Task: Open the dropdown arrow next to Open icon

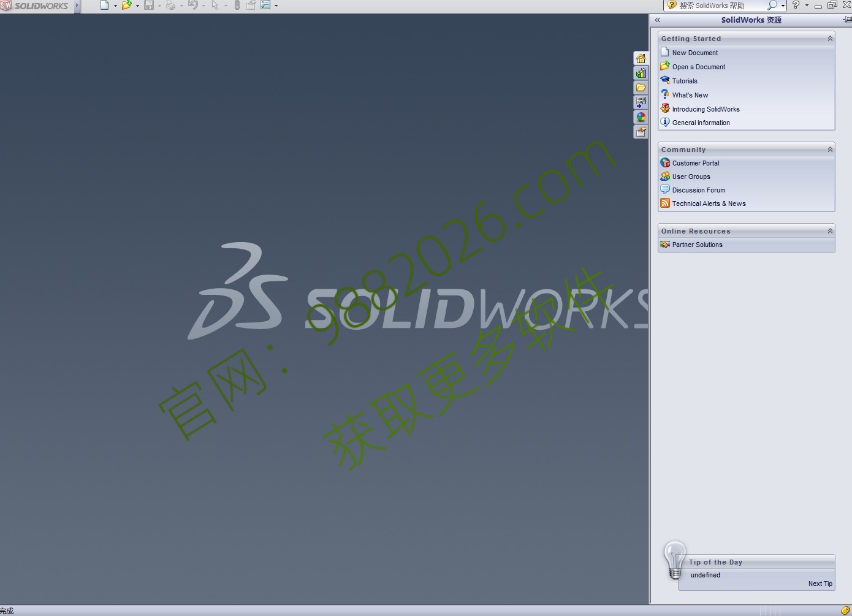Action: click(x=137, y=6)
